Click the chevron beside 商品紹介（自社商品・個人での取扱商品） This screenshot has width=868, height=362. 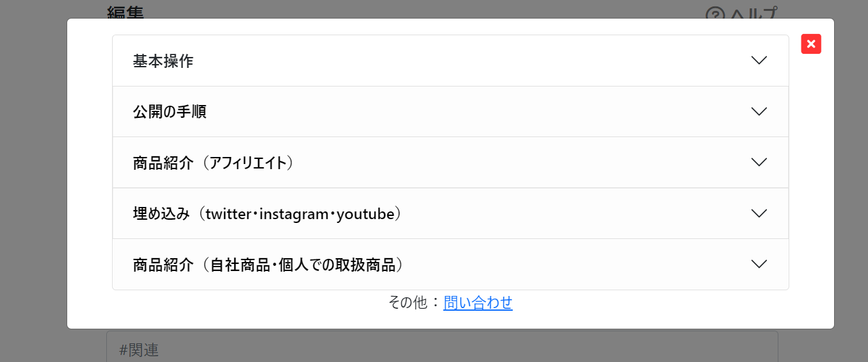(759, 264)
